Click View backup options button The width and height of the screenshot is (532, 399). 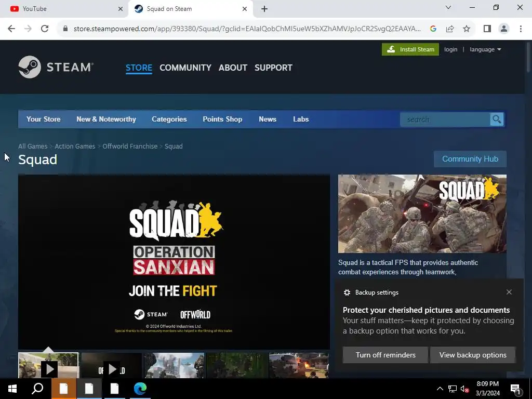point(473,355)
